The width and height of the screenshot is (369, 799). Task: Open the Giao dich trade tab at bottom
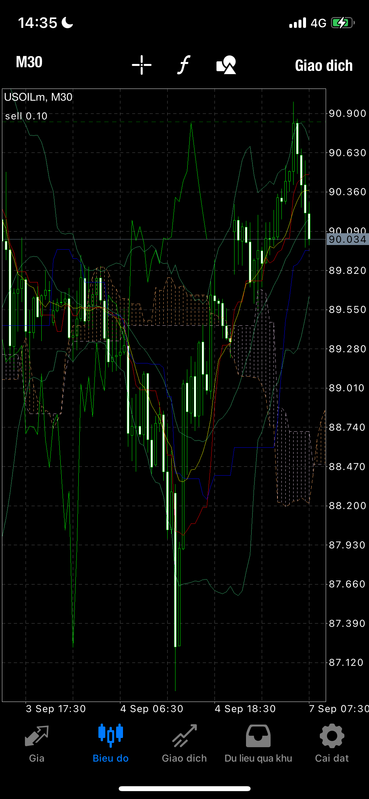tap(184, 744)
